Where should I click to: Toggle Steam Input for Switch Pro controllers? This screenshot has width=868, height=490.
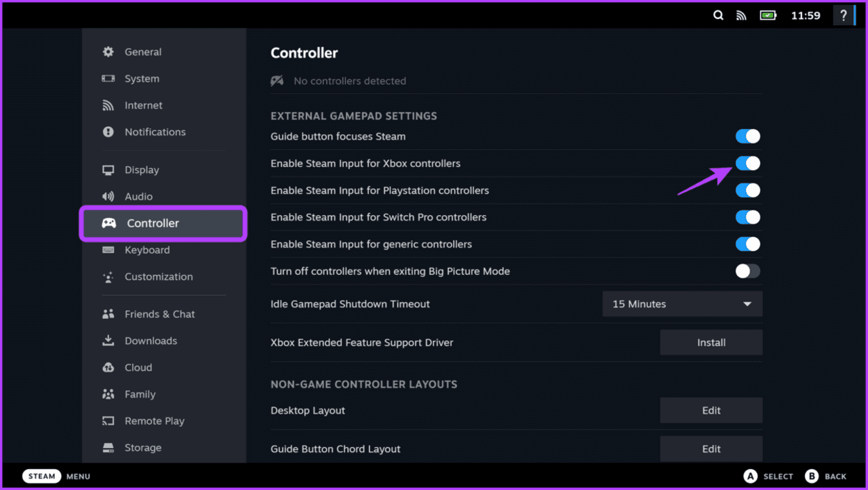(x=748, y=217)
